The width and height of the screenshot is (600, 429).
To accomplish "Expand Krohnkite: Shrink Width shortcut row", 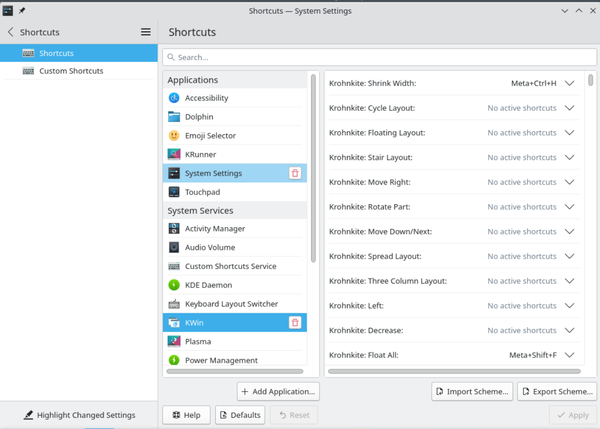I will 569,83.
